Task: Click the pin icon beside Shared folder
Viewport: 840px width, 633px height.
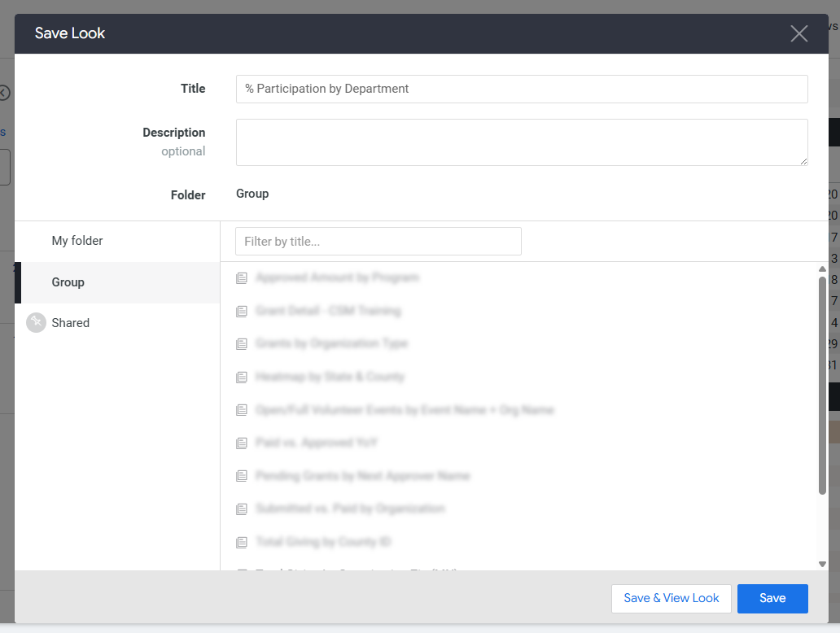Action: pyautogui.click(x=36, y=322)
